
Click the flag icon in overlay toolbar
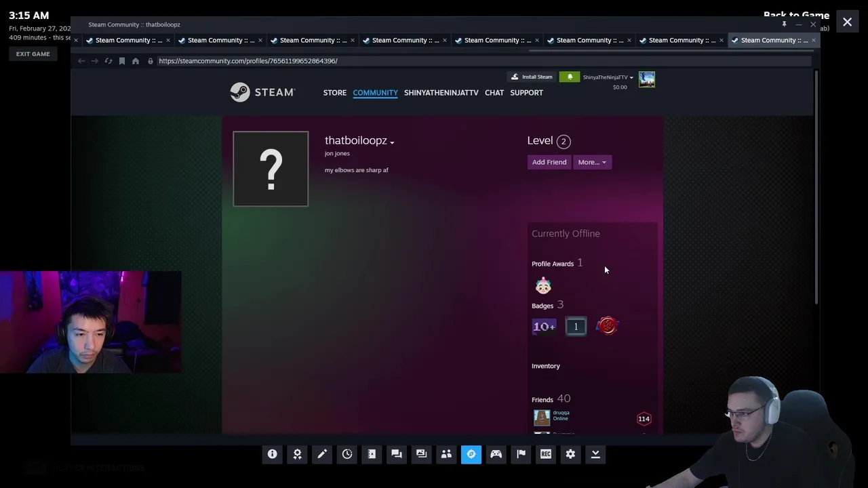coord(521,454)
